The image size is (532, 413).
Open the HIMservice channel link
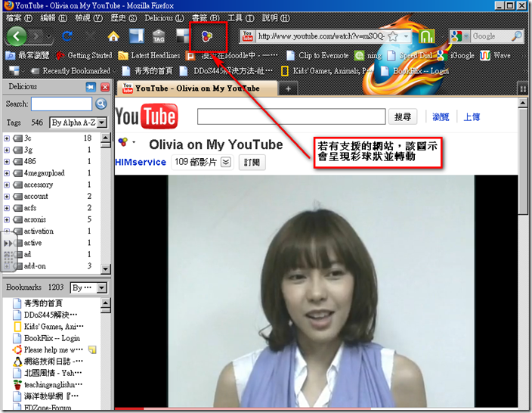pyautogui.click(x=141, y=163)
